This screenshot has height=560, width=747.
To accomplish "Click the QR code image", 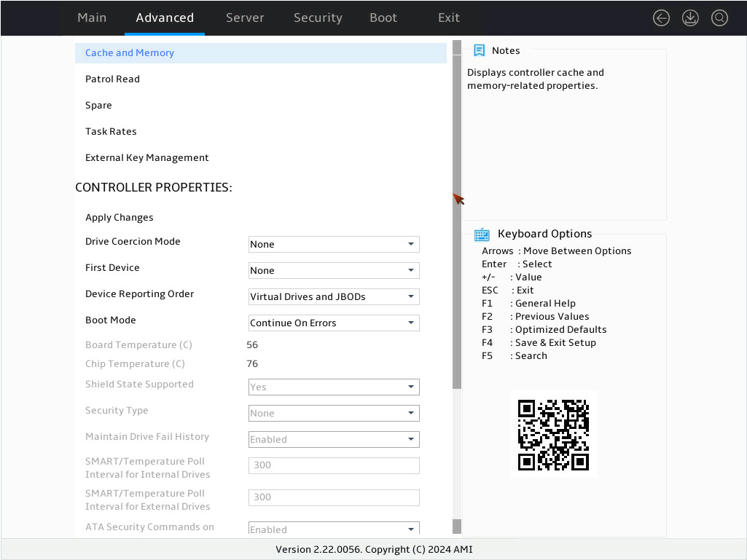I will tap(554, 434).
